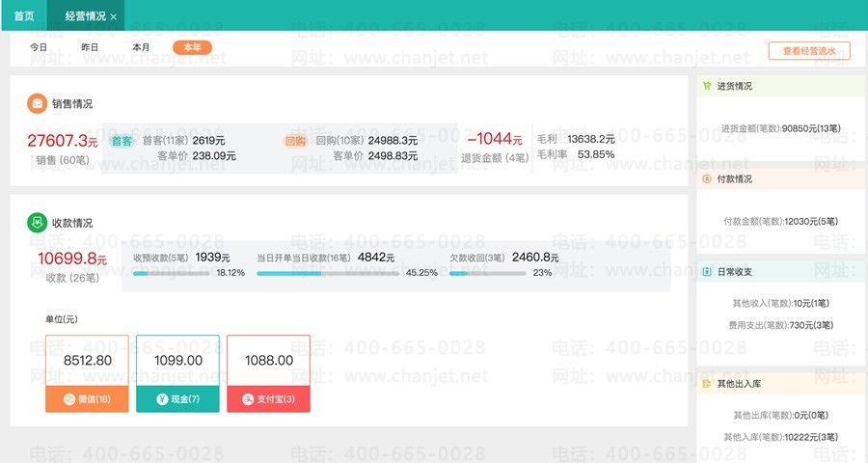
Task: Click collection total 10699.8元
Action: point(72,259)
